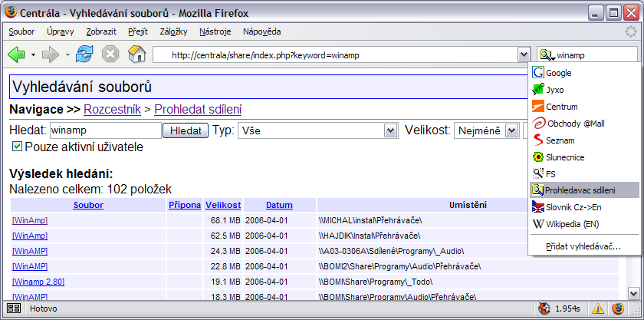Click the green Back arrow button

coord(16,54)
